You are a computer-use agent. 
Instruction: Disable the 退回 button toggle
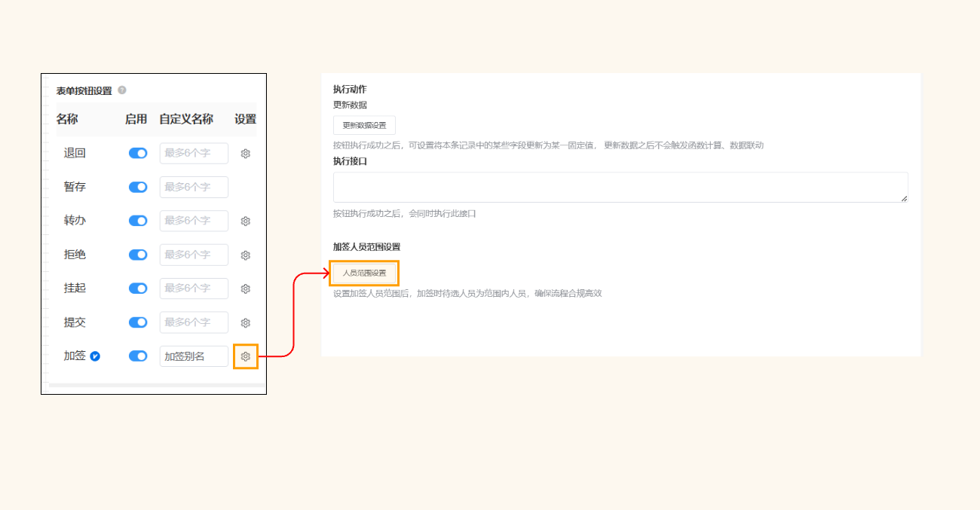click(138, 153)
